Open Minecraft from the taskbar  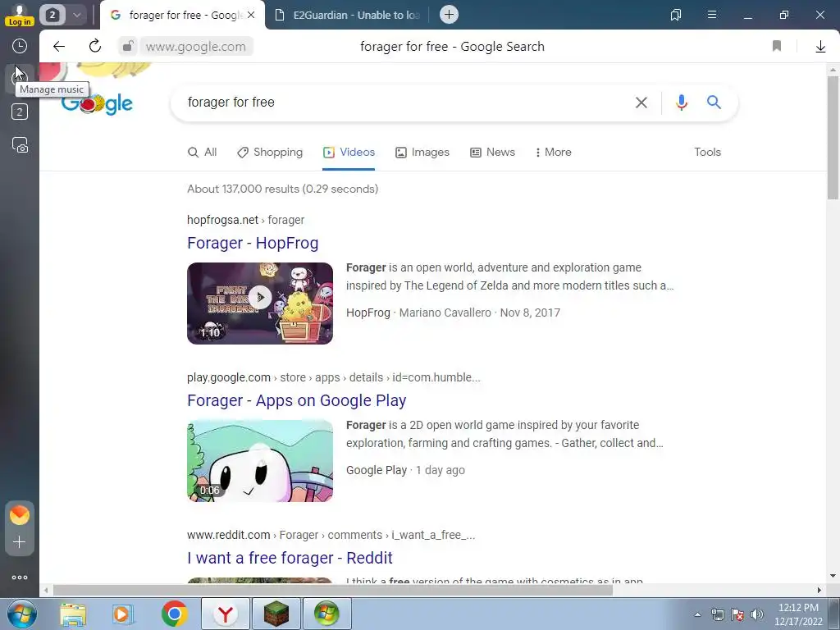pyautogui.click(x=276, y=614)
